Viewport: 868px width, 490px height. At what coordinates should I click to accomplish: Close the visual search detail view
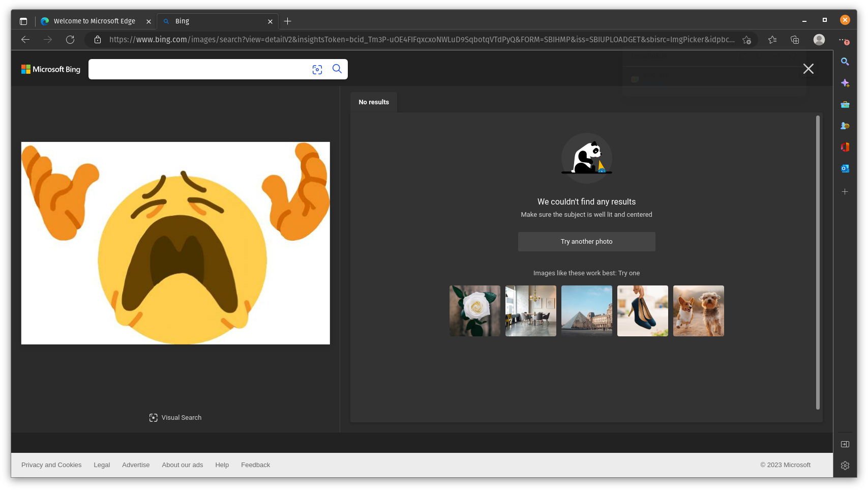pyautogui.click(x=809, y=69)
